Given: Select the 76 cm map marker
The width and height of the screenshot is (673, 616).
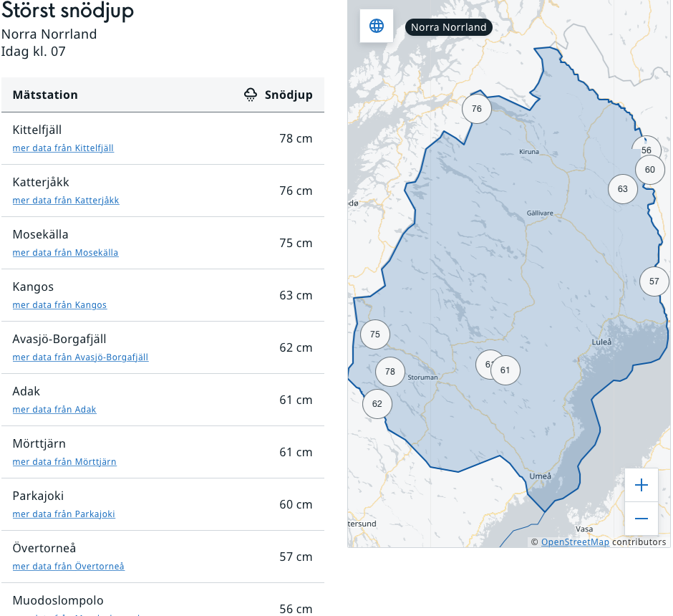Looking at the screenshot, I should click(477, 109).
